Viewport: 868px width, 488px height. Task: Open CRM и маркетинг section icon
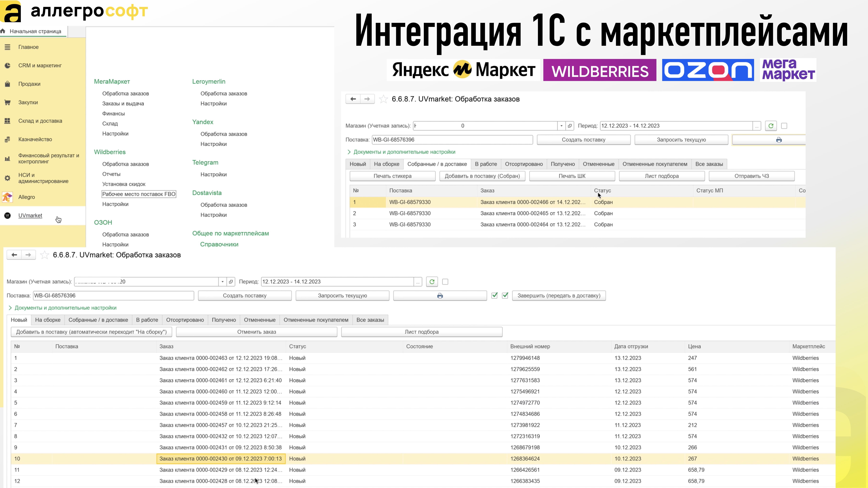coord(7,65)
